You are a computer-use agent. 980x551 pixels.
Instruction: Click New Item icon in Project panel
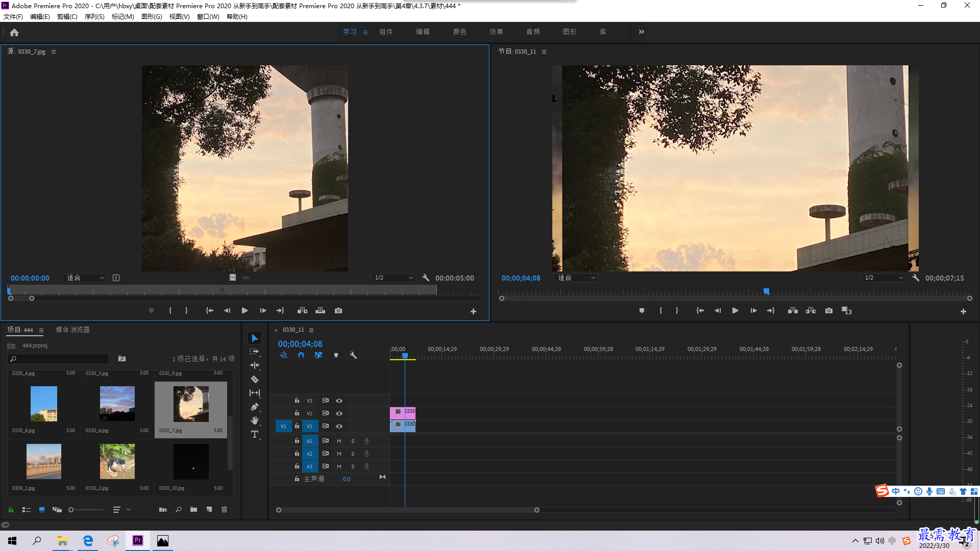209,509
